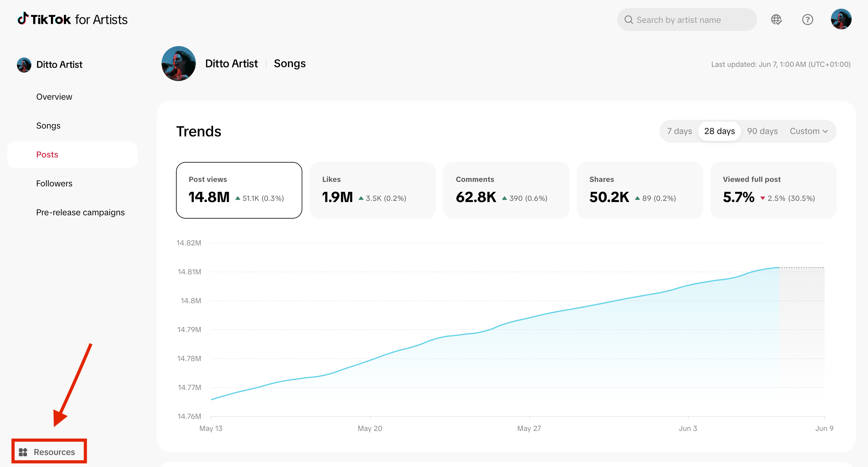Click the 14.76M y-axis value
The image size is (868, 467).
tap(189, 416)
